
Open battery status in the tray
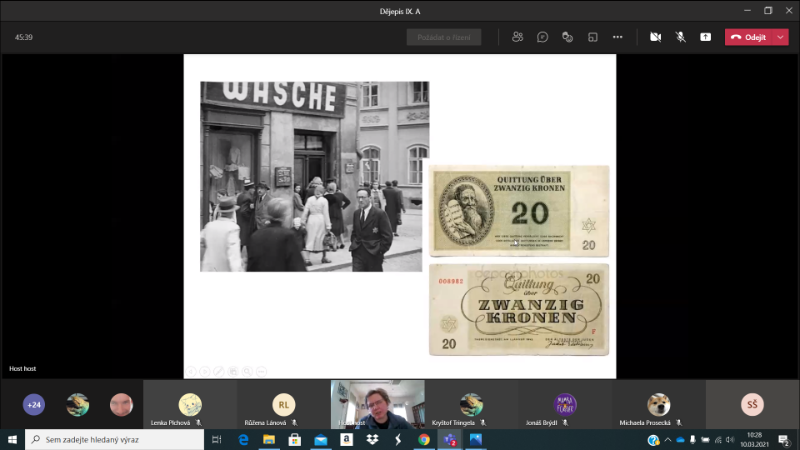(x=706, y=440)
